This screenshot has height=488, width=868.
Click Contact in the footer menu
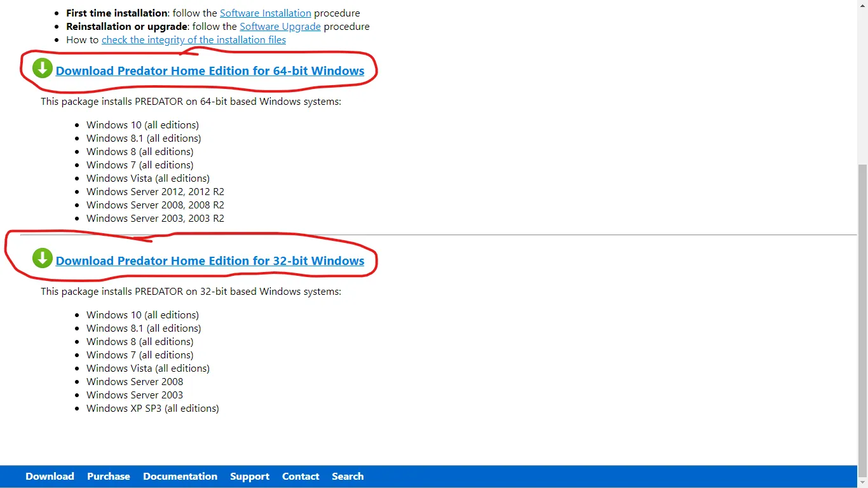301,477
